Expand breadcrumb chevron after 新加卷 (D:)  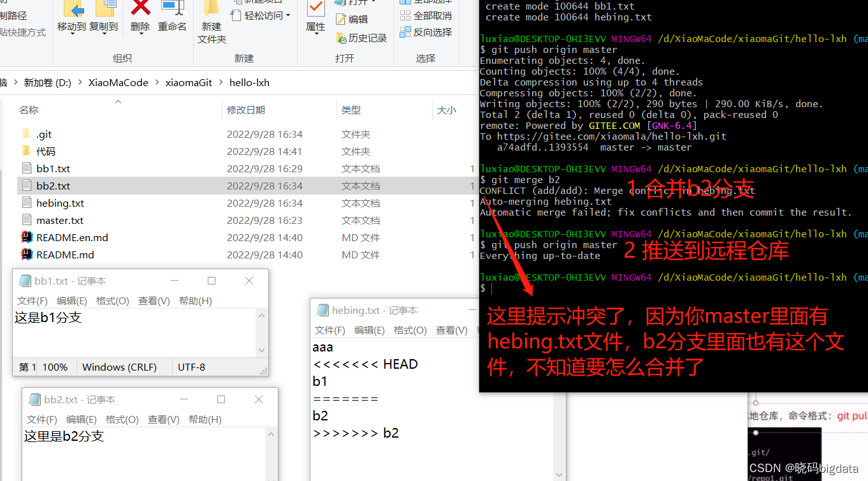80,82
